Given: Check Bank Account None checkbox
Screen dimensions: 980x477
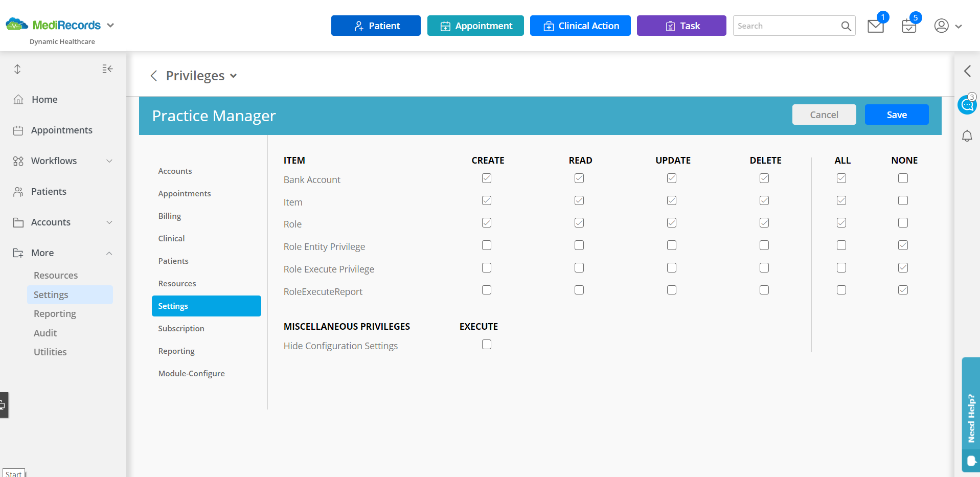Looking at the screenshot, I should click(x=903, y=178).
